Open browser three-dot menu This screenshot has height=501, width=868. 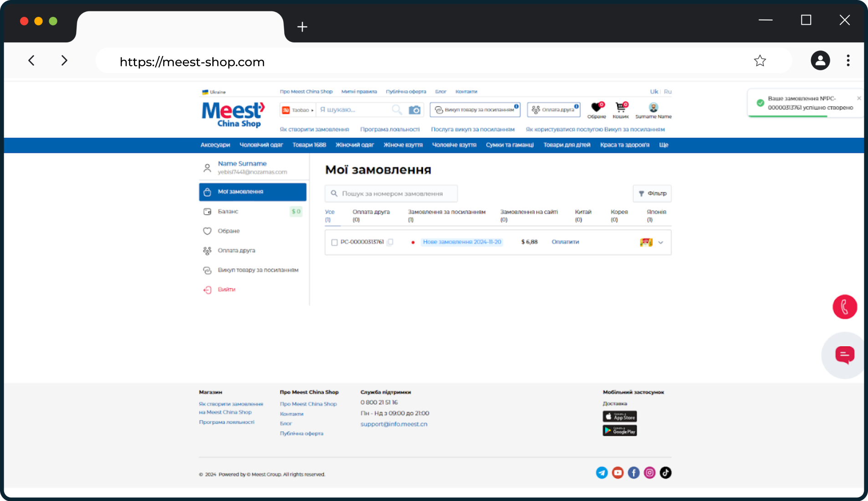848,61
